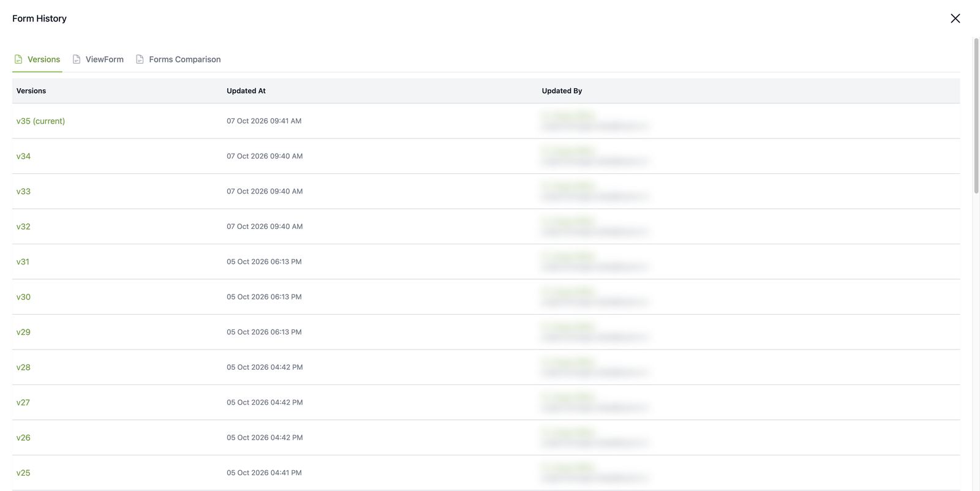980x491 pixels.
Task: Open version v26
Action: 23,438
